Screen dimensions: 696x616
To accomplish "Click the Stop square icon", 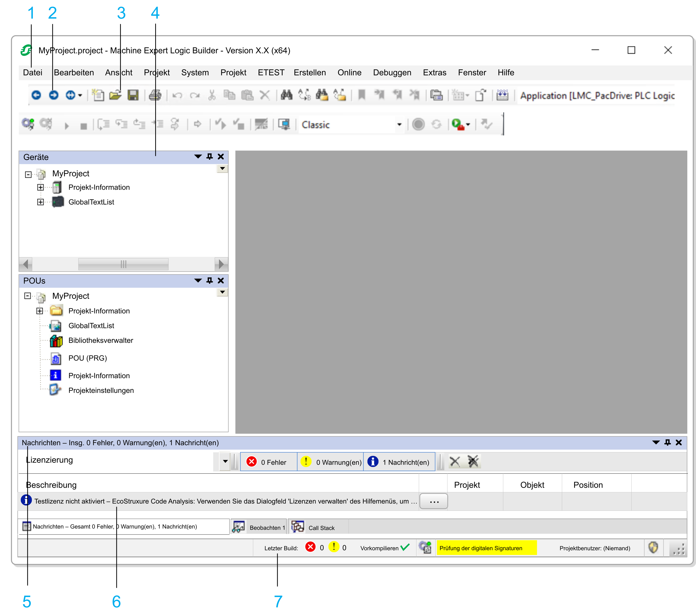I will [83, 126].
